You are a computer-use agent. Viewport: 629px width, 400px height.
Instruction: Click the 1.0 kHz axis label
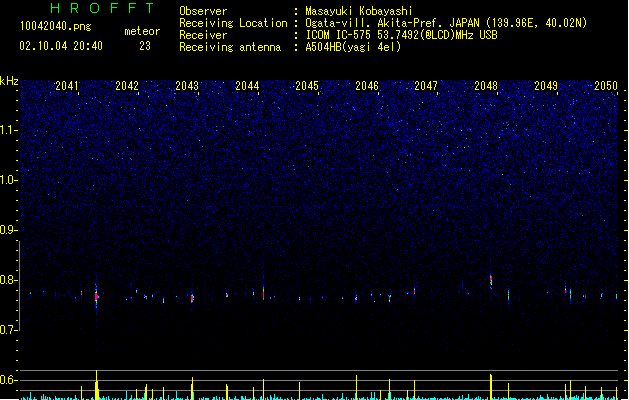point(9,180)
